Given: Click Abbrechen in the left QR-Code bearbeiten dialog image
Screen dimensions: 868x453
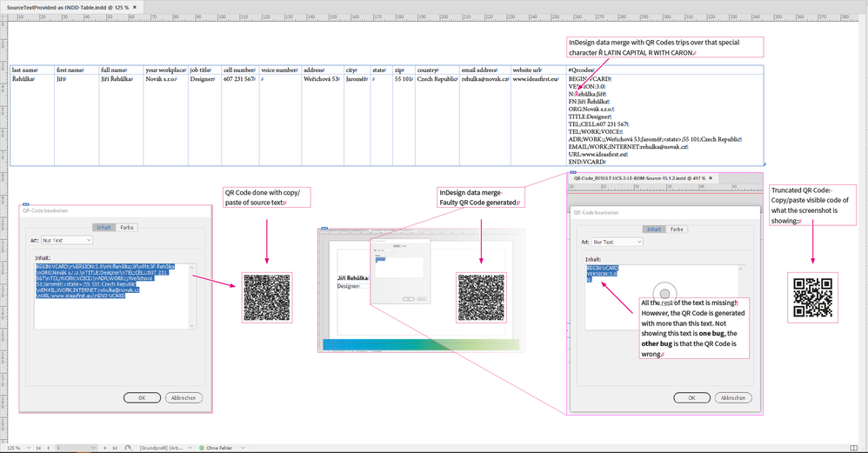Looking at the screenshot, I should pos(184,397).
